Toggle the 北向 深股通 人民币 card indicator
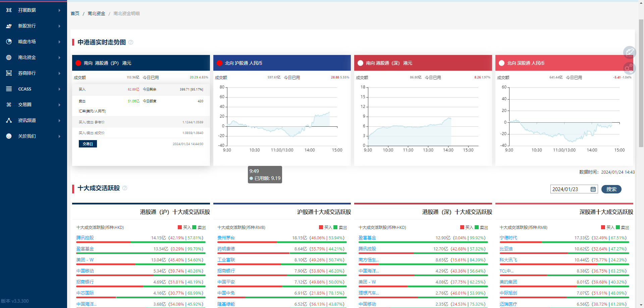Viewport: 644px width, 308px height. click(x=502, y=63)
